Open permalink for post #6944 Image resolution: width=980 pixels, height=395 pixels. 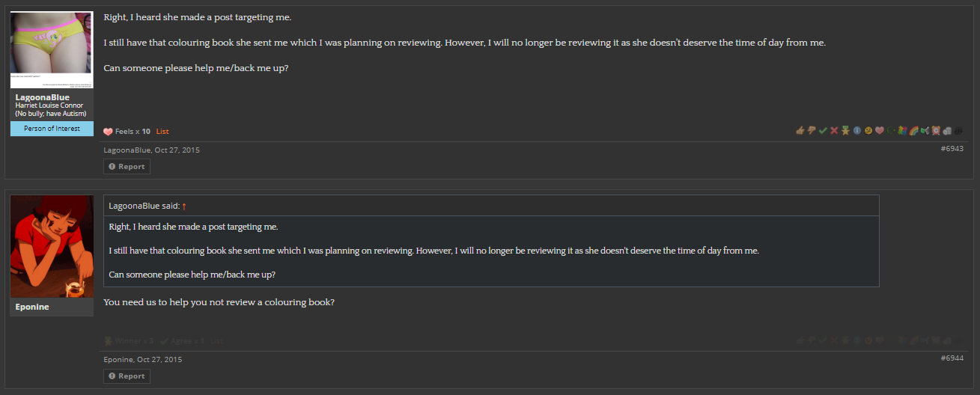952,358
